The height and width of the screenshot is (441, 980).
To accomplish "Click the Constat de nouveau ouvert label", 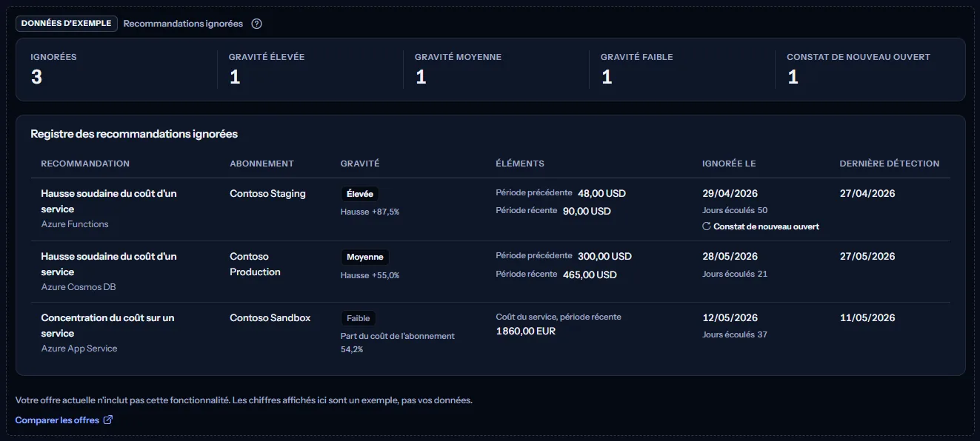I will click(x=766, y=226).
